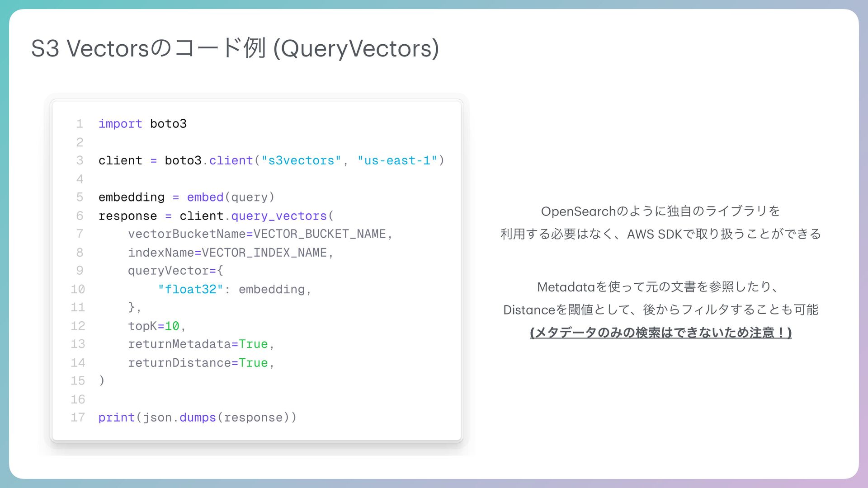Click the 'print' keyword on line 17
Screen dimensions: 868x488
(116, 418)
